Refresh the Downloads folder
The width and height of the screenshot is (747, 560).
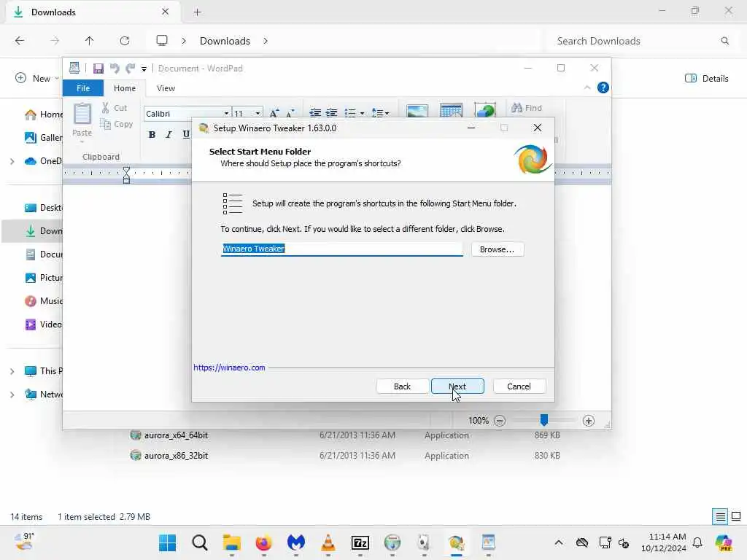coord(125,41)
